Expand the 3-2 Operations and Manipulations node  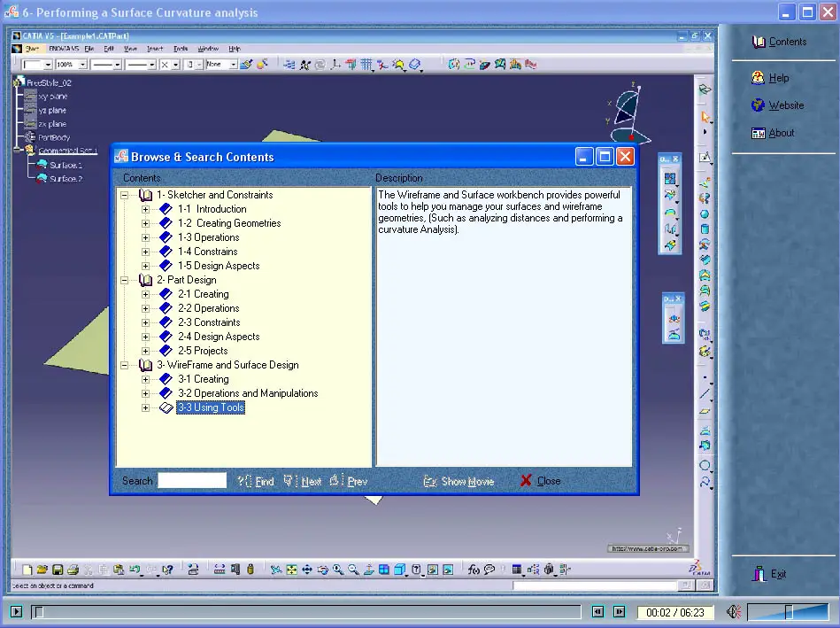[145, 393]
